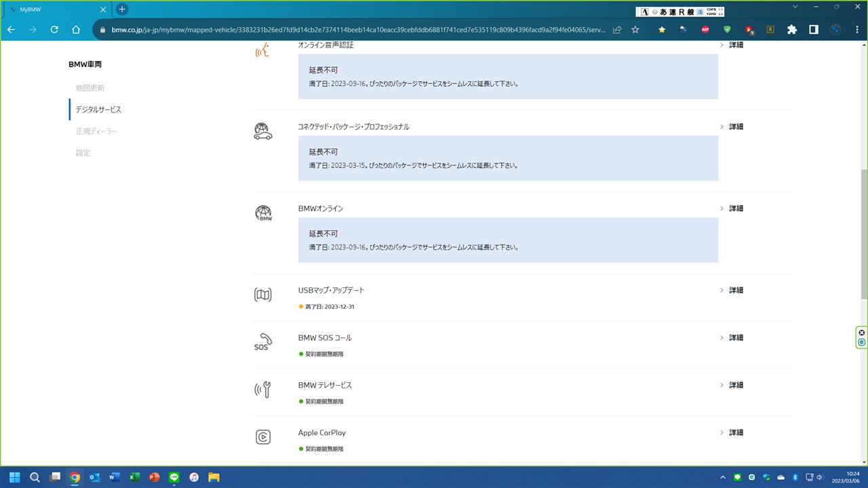Click the BMW車両 heading

pyautogui.click(x=85, y=64)
